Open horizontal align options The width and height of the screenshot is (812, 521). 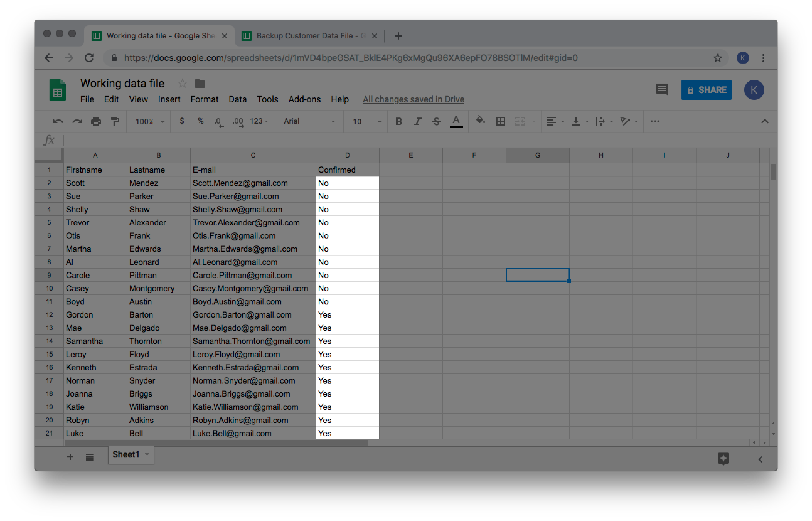click(555, 122)
